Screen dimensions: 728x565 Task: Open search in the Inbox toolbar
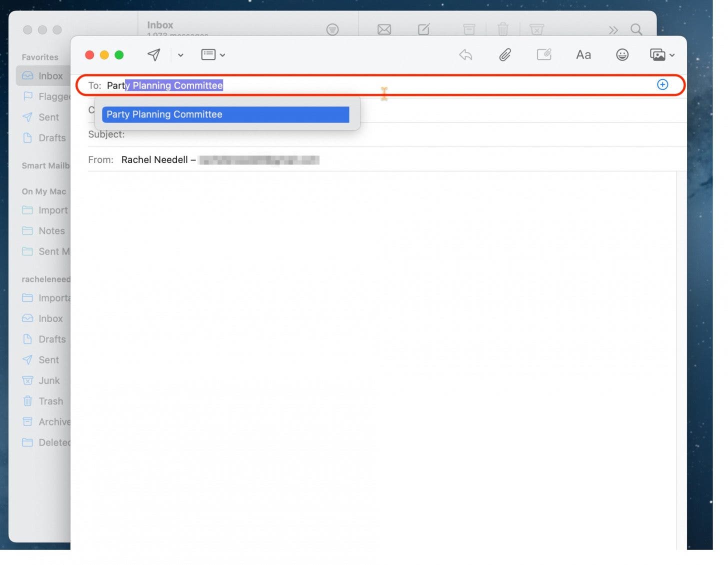pyautogui.click(x=636, y=29)
